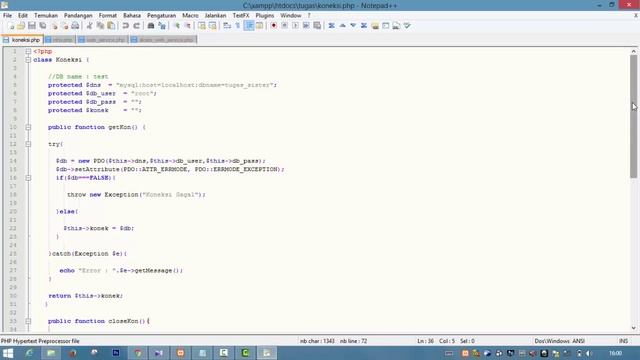This screenshot has height=360, width=640.
Task: Open the Window menu
Action: pyautogui.click(x=291, y=16)
